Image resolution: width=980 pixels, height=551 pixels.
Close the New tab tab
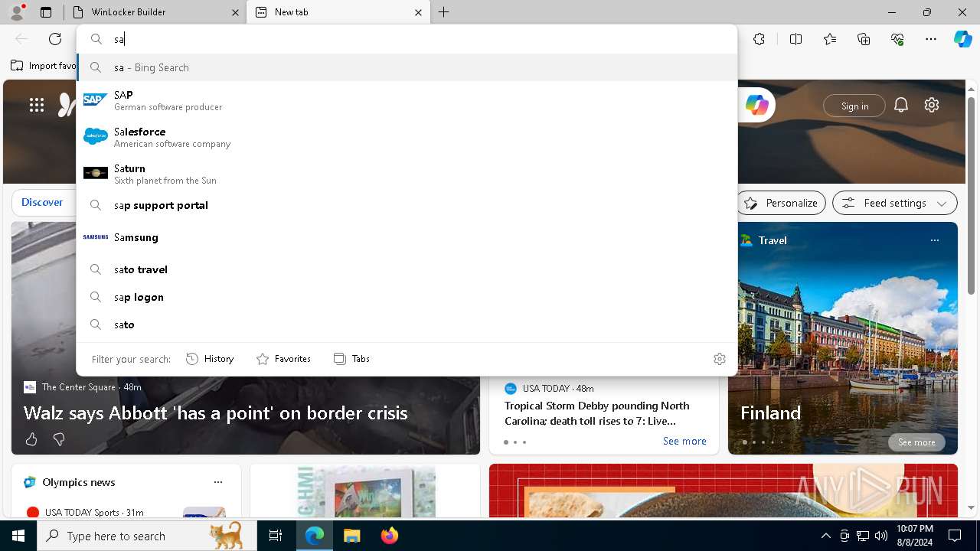click(418, 12)
